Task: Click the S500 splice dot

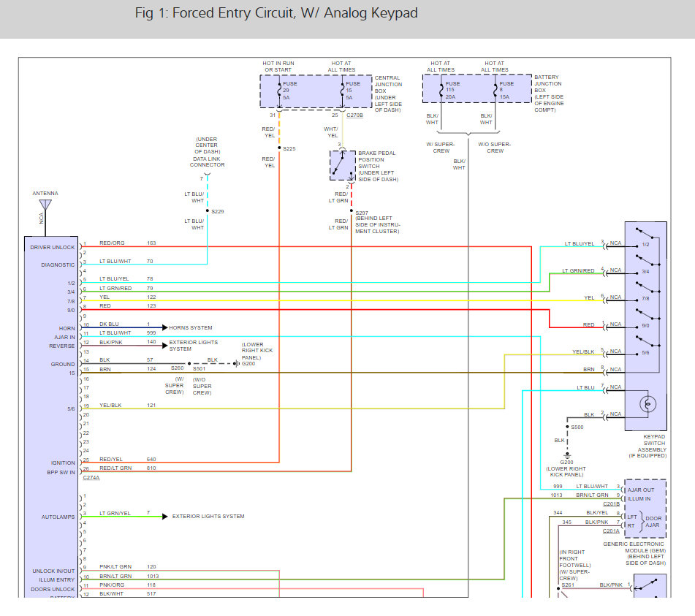Action: (x=567, y=427)
